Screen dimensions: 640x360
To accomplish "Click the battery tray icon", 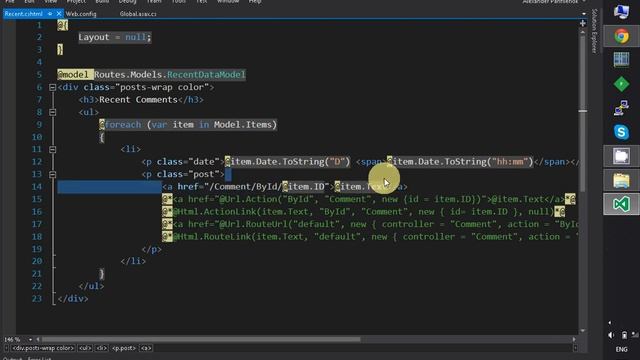I will pyautogui.click(x=624, y=335).
